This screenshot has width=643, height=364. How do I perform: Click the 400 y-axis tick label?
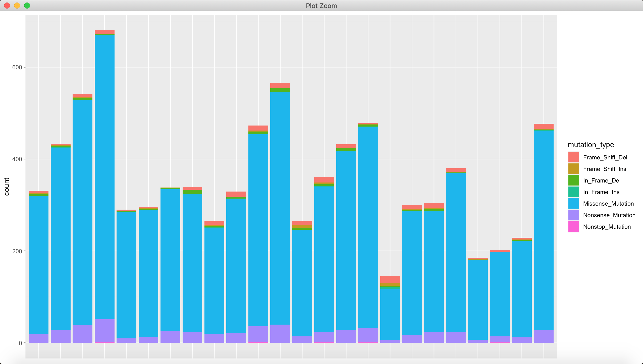(17, 159)
